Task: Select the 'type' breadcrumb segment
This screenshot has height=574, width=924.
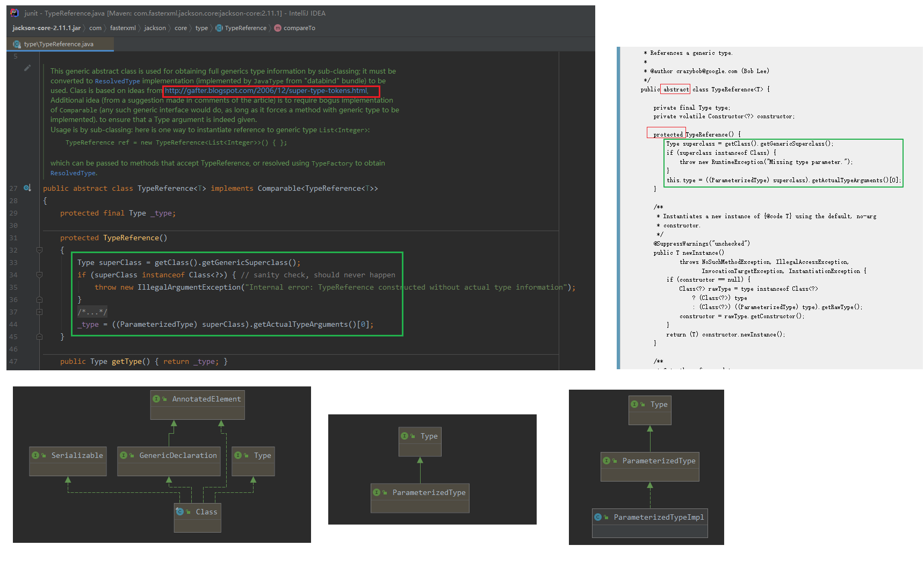Action: point(201,28)
